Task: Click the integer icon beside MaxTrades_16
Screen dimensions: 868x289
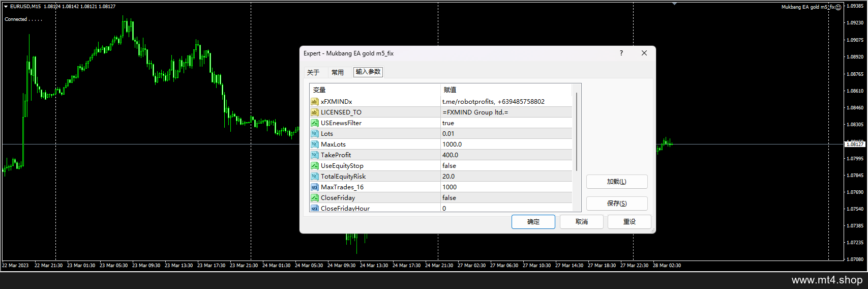Action: click(x=314, y=187)
